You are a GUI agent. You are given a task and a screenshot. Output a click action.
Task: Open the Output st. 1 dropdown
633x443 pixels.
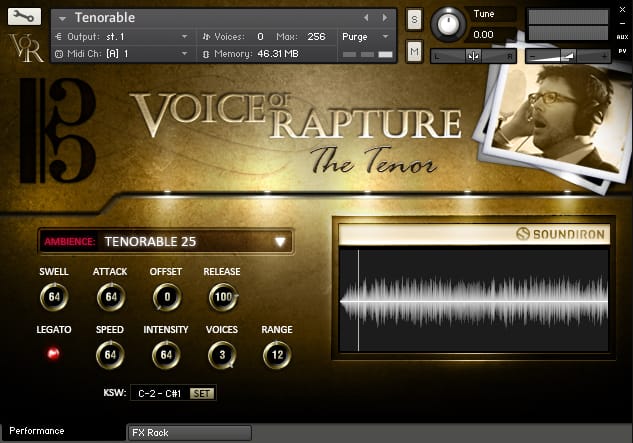tap(120, 36)
